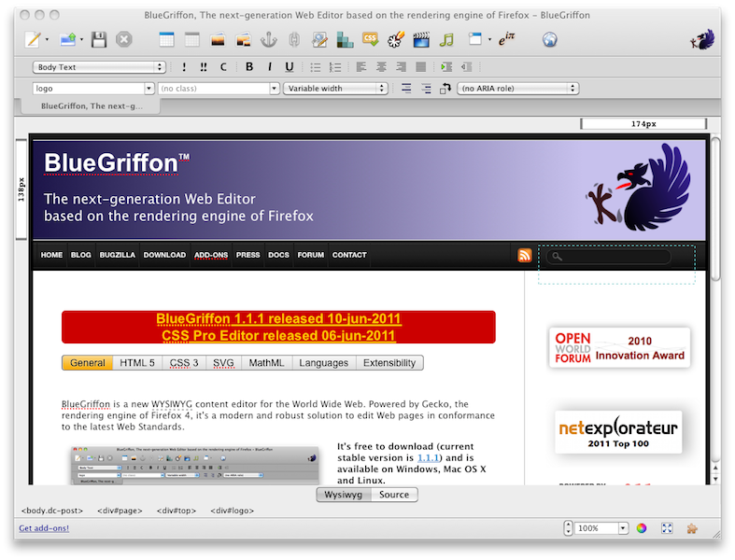Open the (no ARIA role) dropdown
This screenshot has height=560, width=735.
coord(517,89)
